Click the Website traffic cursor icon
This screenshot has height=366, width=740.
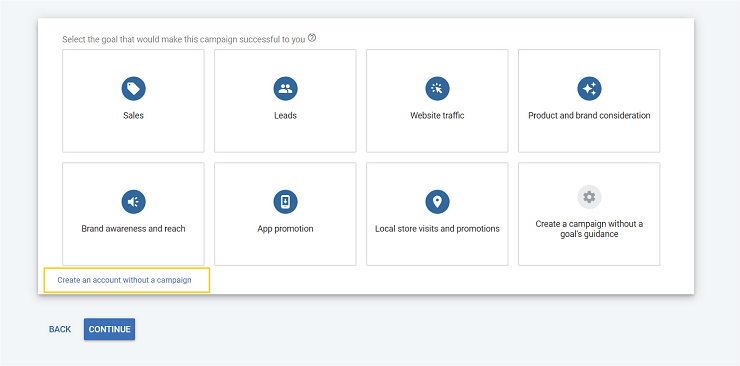coord(437,89)
